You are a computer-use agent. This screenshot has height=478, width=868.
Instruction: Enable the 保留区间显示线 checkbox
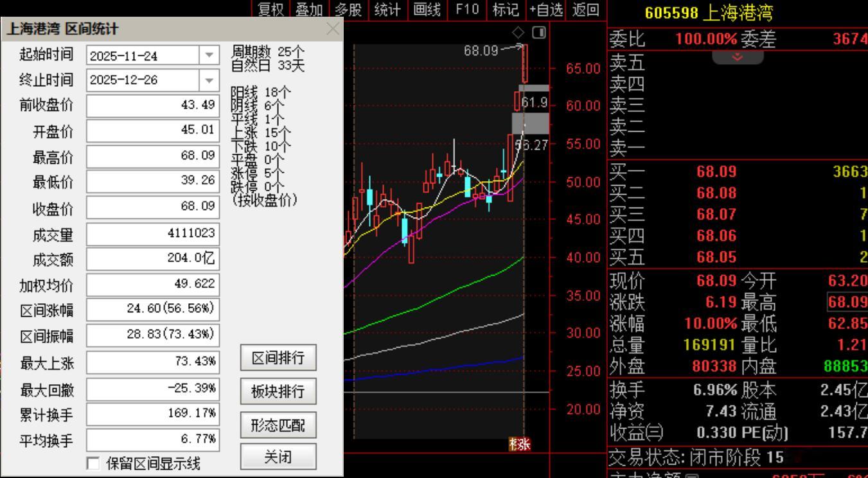pos(93,463)
